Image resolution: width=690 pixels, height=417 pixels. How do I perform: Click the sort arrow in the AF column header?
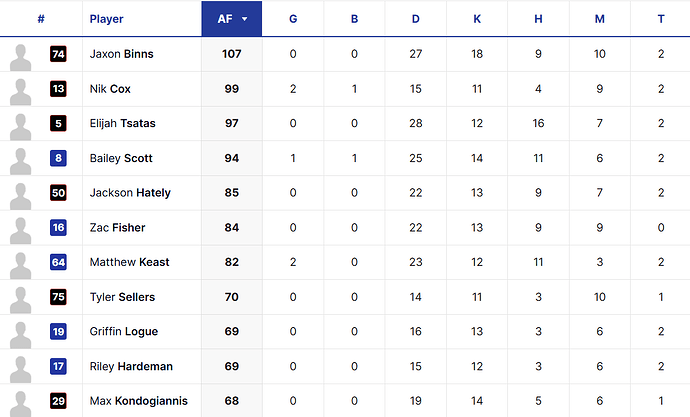click(245, 19)
